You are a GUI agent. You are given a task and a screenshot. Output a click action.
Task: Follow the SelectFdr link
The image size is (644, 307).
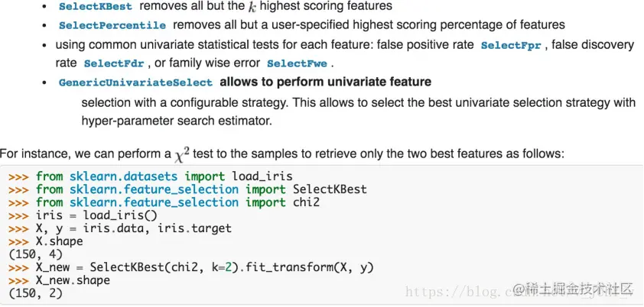114,64
